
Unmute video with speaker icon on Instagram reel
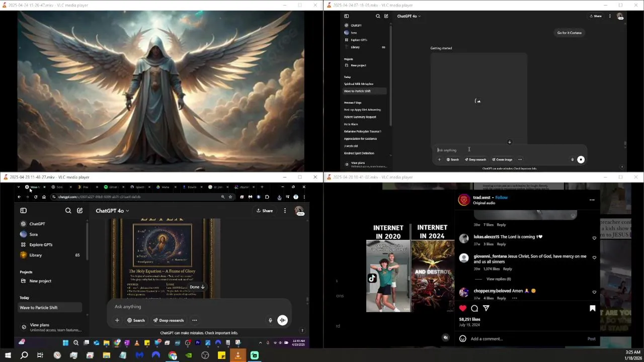pos(445,338)
